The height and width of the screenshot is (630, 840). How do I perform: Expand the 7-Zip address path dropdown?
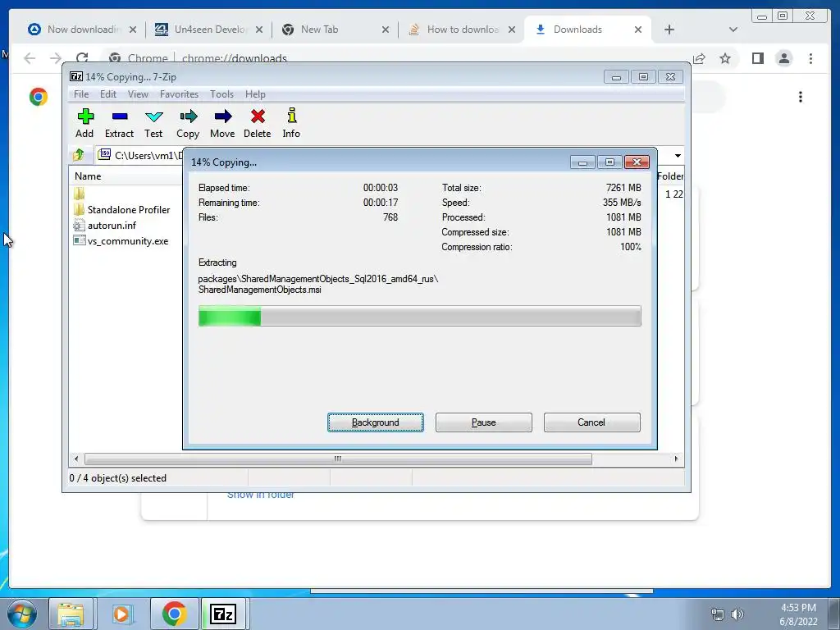tap(678, 155)
